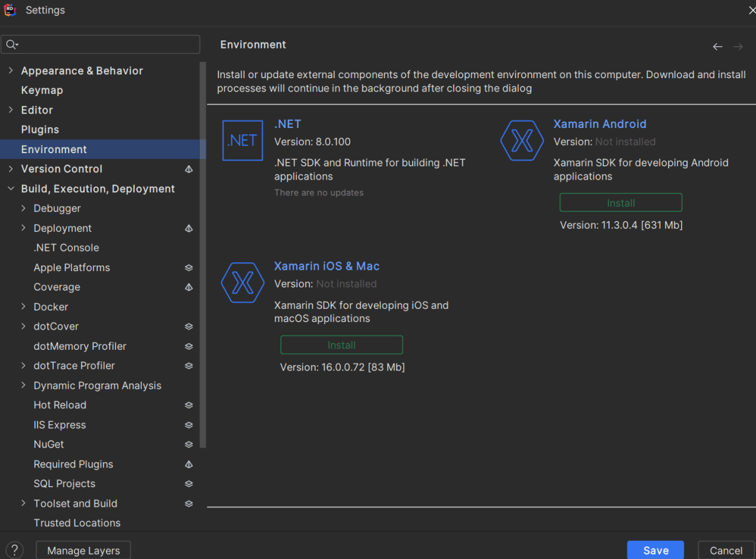
Task: Click the .NET logo icon
Action: pyautogui.click(x=243, y=141)
